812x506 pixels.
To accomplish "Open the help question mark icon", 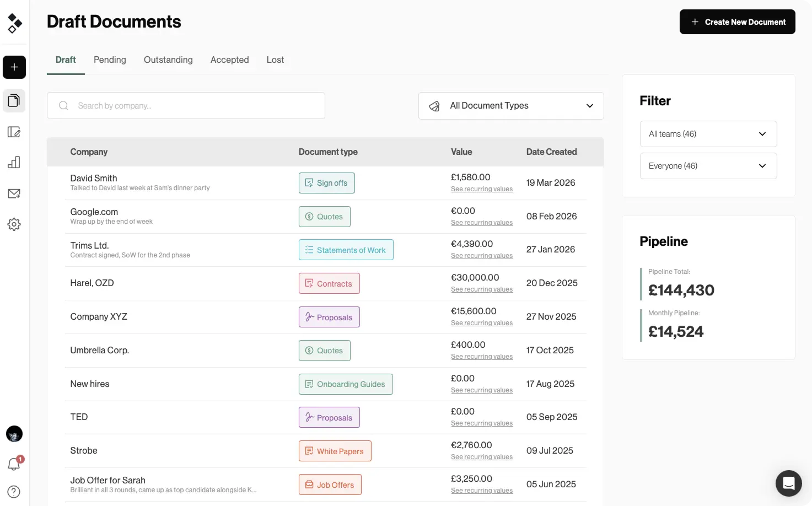I will [x=14, y=492].
